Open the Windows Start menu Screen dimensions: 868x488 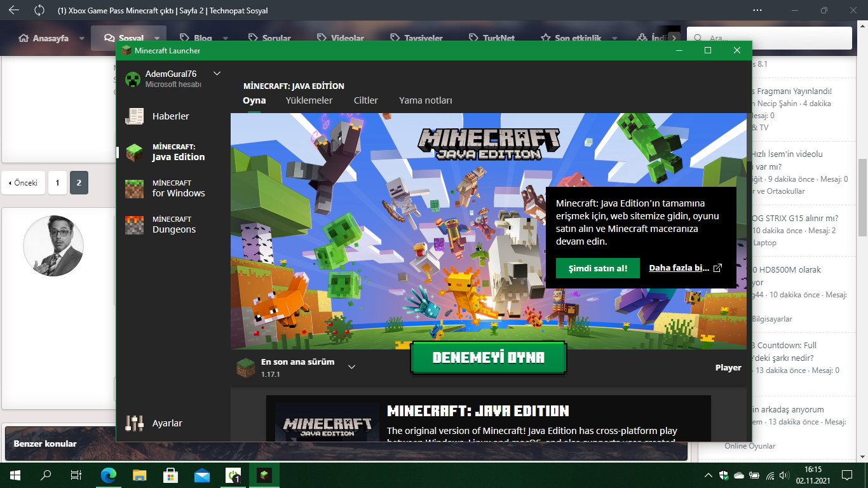[x=15, y=474]
